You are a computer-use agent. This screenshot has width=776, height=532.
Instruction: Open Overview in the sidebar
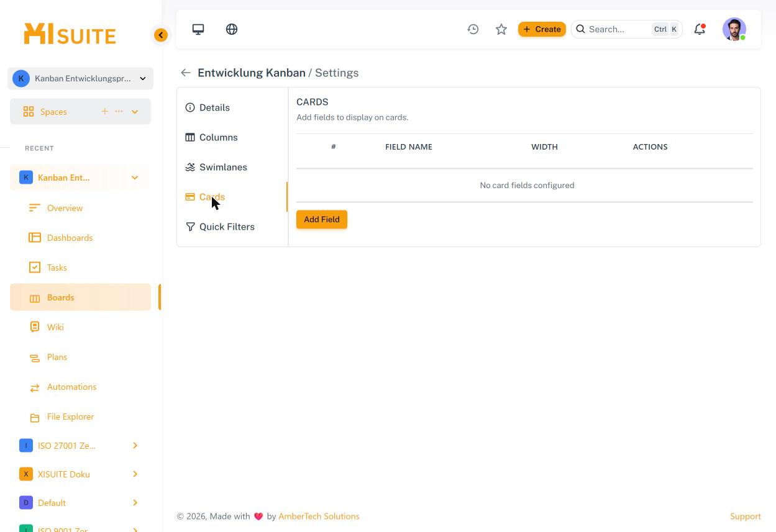click(80, 208)
